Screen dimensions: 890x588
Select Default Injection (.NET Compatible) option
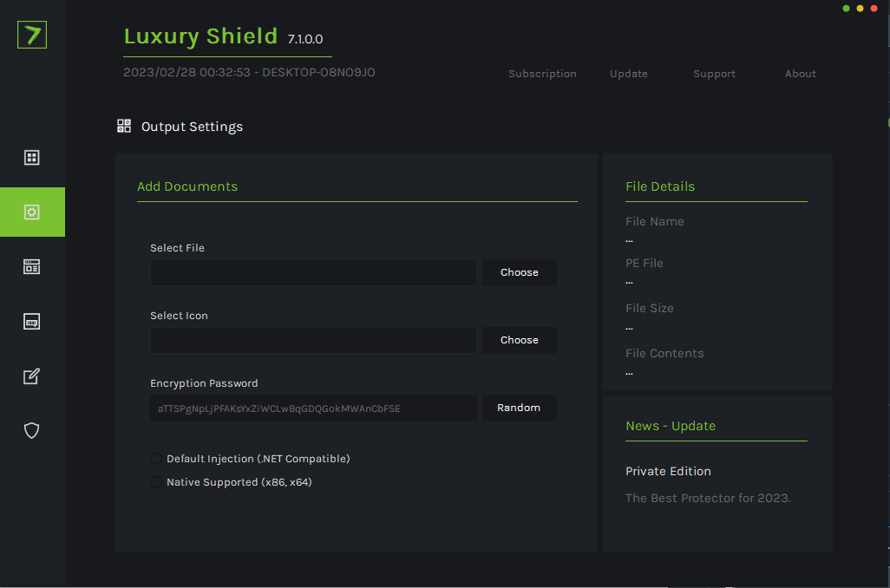pyautogui.click(x=156, y=459)
